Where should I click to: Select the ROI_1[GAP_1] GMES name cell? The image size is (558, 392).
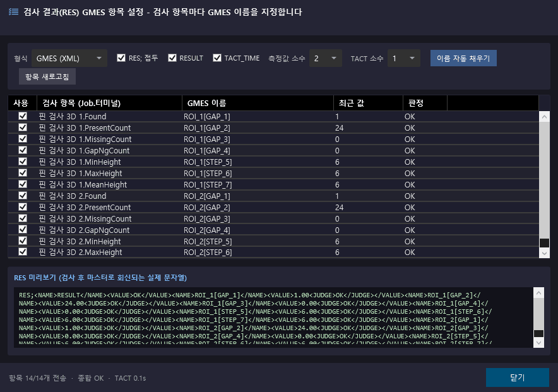[x=258, y=116]
